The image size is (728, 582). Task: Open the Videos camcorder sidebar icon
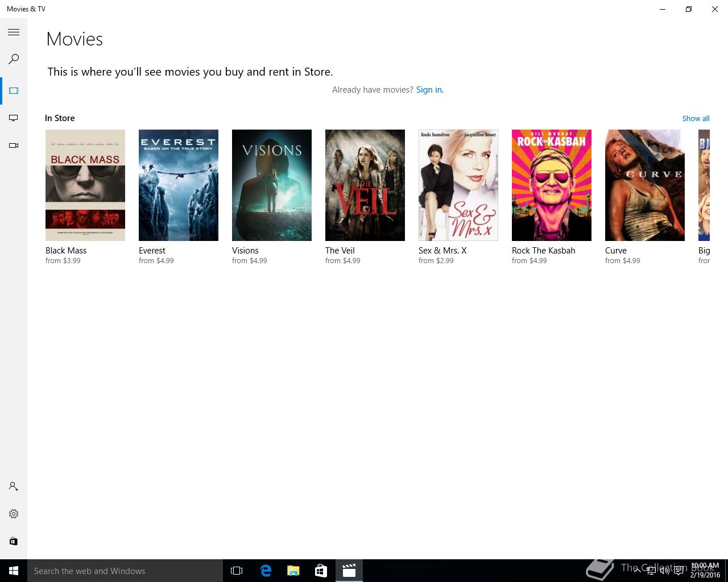(14, 145)
